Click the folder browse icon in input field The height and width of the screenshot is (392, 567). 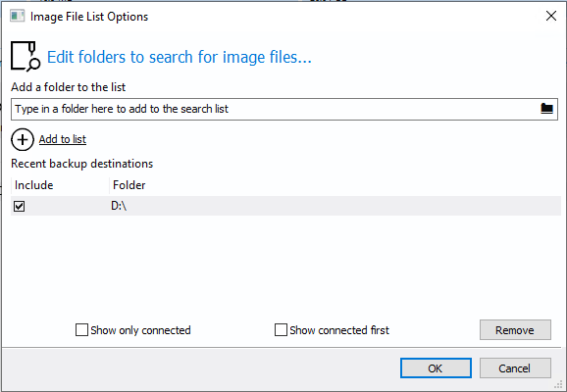coord(546,109)
